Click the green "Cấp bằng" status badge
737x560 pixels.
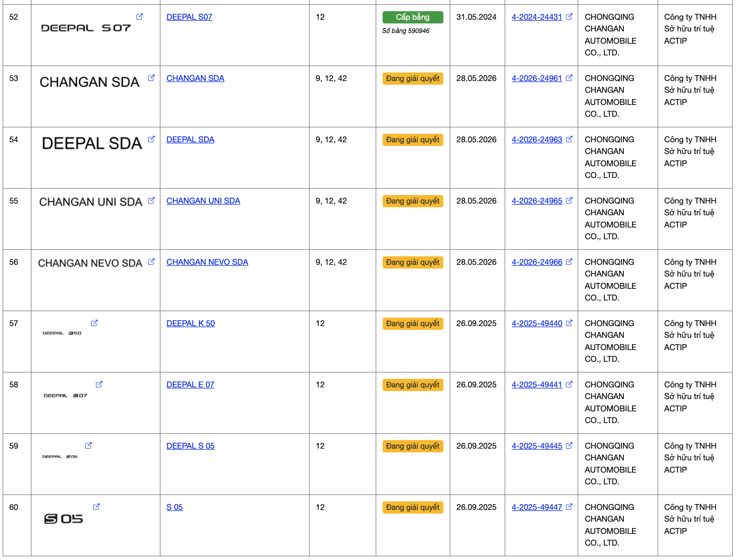pos(413,17)
